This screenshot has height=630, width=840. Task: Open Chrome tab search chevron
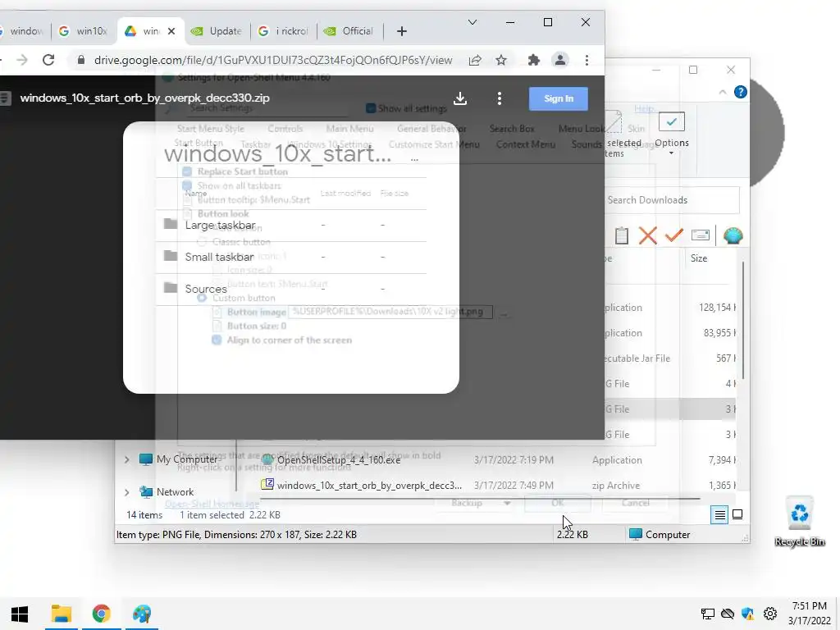coord(472,22)
